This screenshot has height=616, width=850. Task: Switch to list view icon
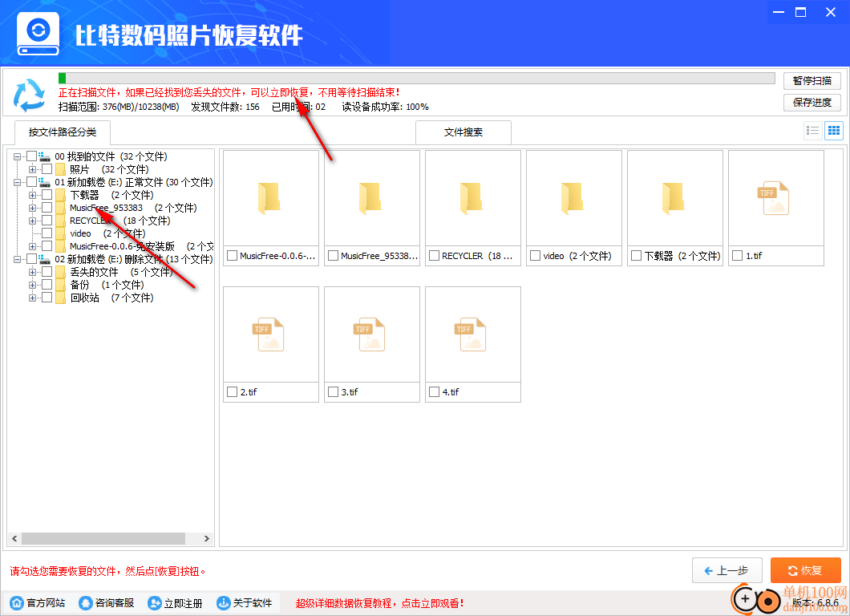tap(812, 131)
